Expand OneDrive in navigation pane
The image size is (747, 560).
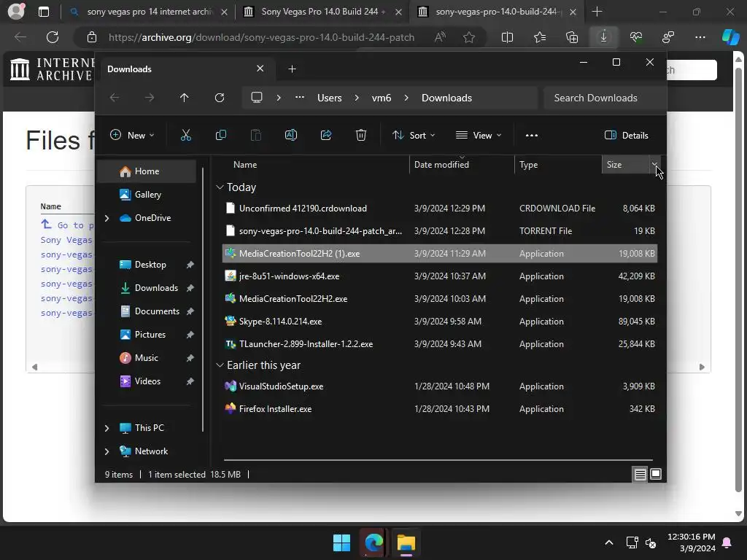107,218
